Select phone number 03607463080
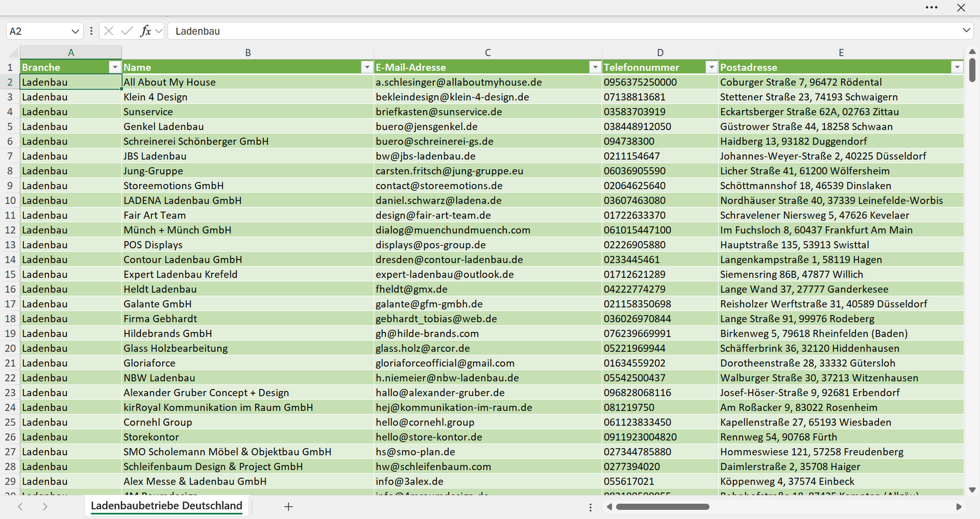This screenshot has height=519, width=980. click(x=660, y=200)
